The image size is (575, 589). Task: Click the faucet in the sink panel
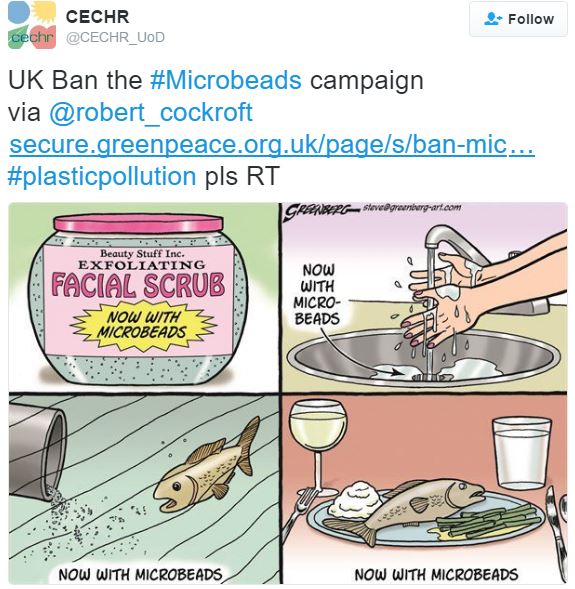point(456,246)
